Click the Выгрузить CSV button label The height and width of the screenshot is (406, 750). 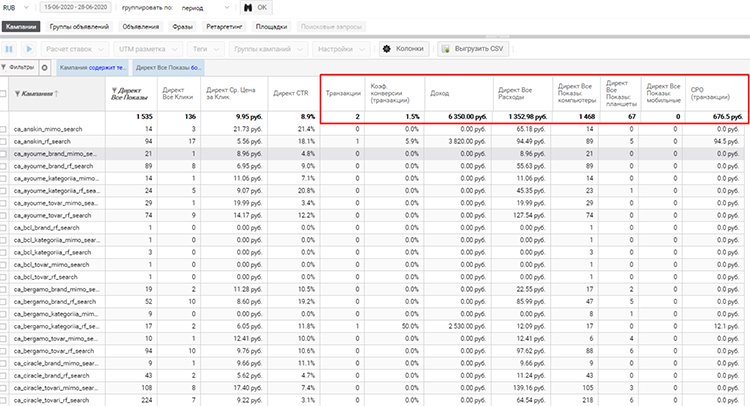(479, 49)
